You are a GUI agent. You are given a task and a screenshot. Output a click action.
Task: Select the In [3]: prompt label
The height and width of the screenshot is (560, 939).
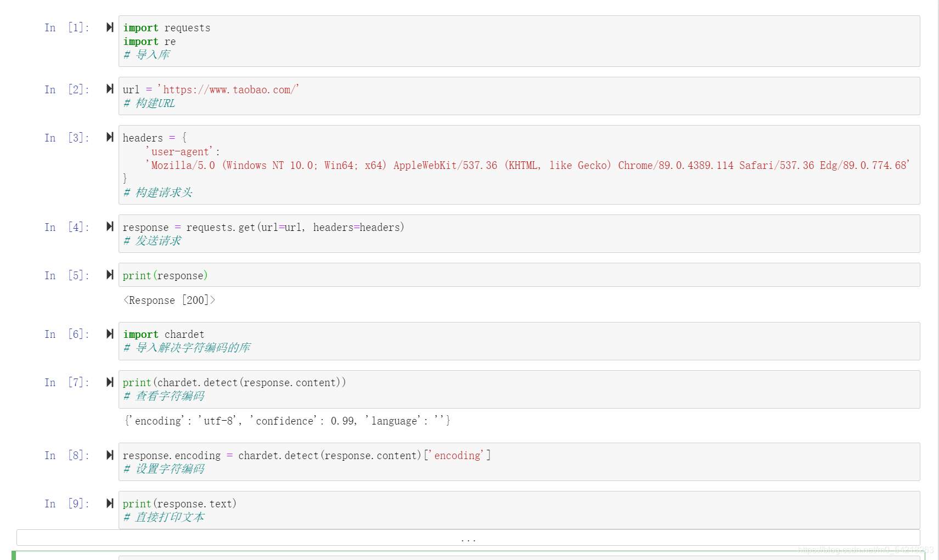[x=67, y=138]
